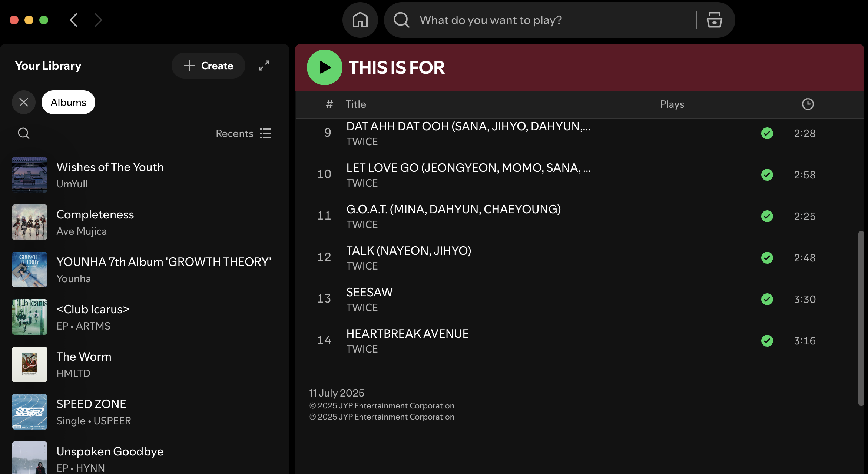This screenshot has height=474, width=868.
Task: Open the Unspoken Goodbye EP cover
Action: coord(30,458)
